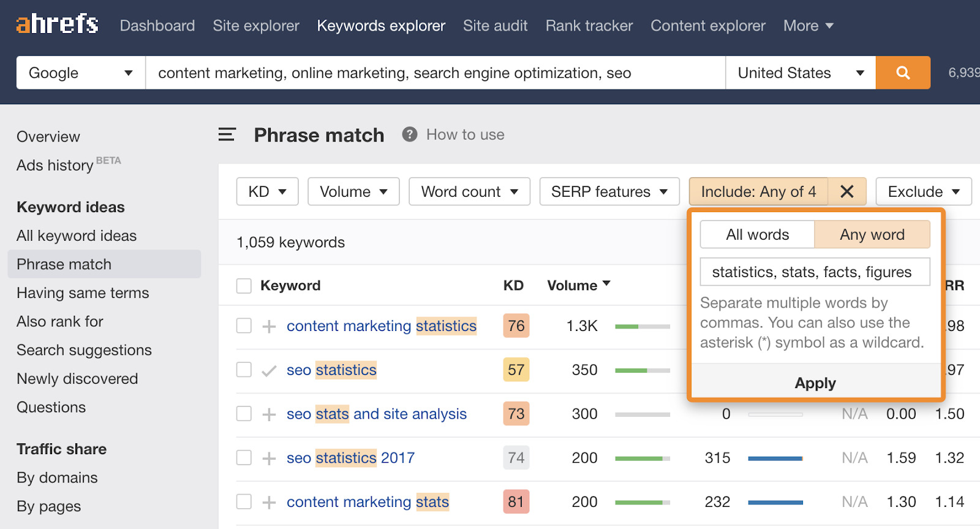
Task: Open Search suggestions in sidebar
Action: [x=84, y=350]
